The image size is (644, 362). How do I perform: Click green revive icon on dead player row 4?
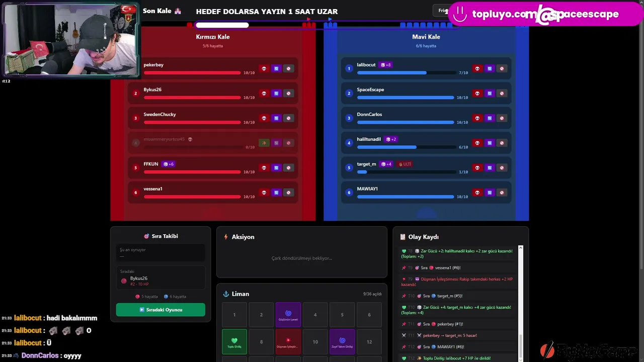pos(264,143)
